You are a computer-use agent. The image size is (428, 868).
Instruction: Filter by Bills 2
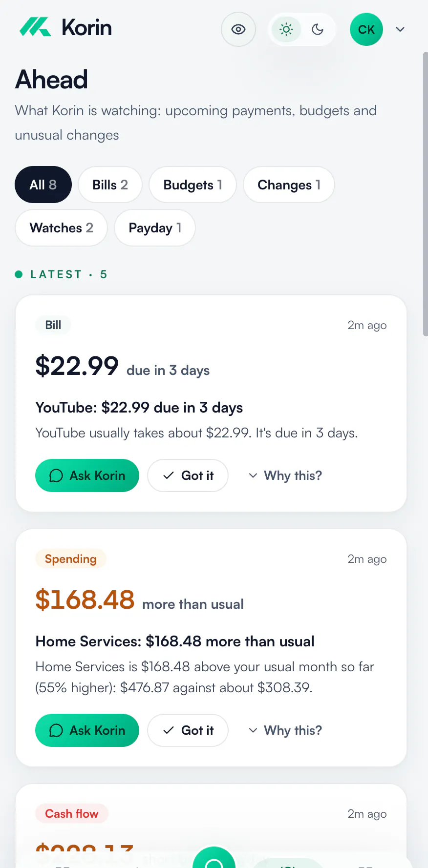[x=110, y=185]
